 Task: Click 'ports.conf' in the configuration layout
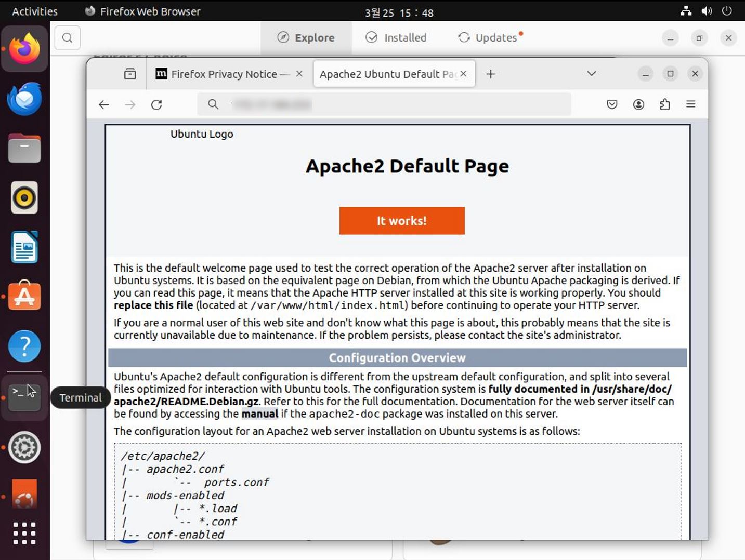(x=237, y=483)
